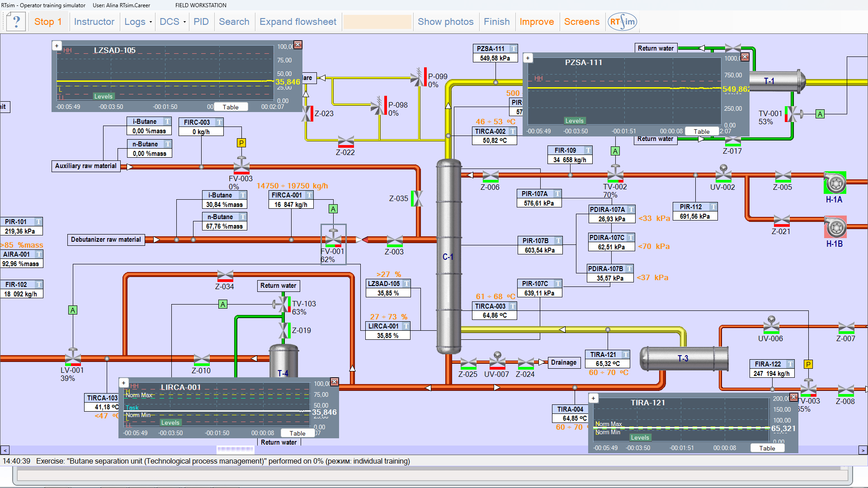Open the PID menu item

point(201,22)
